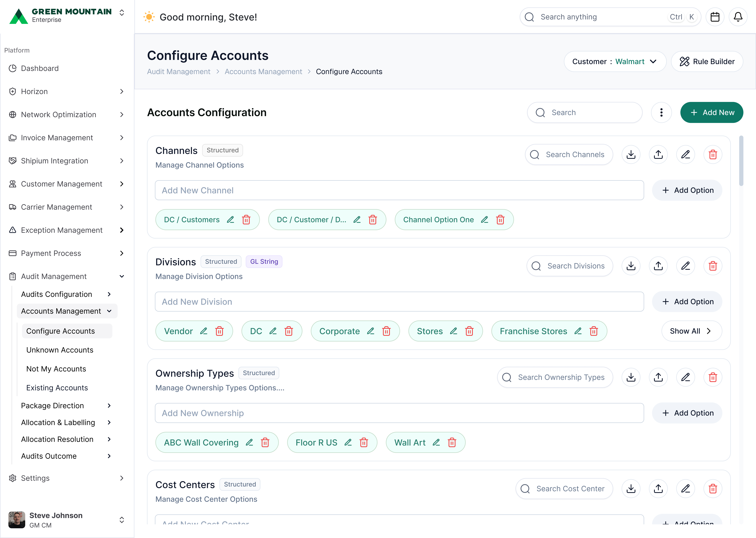Image resolution: width=756 pixels, height=538 pixels.
Task: Expand Invoice Management menu
Action: [x=122, y=138]
